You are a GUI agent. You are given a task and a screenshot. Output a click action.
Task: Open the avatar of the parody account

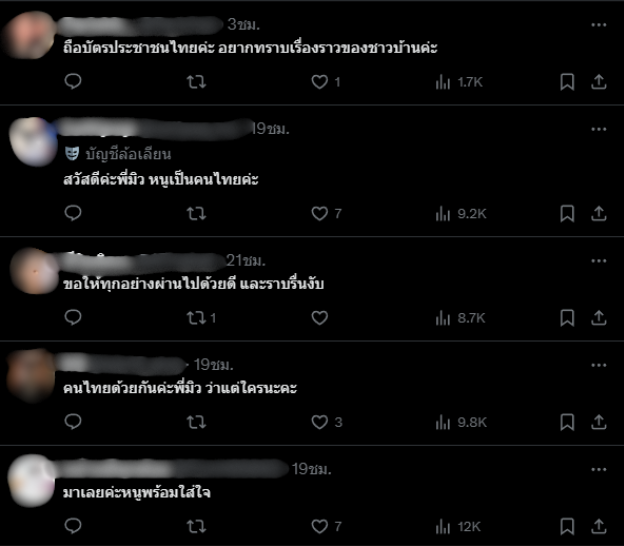tap(33, 142)
